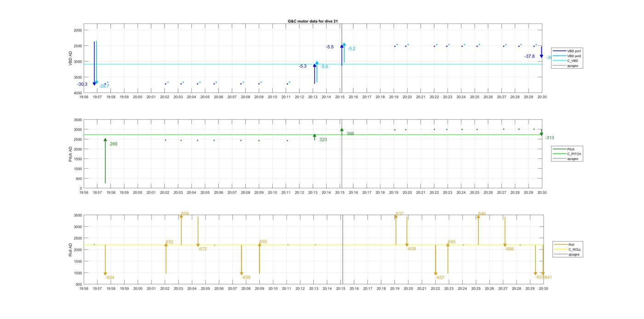Click the 'Roll AD' y-axis label
The image size is (644, 319).
(70, 249)
